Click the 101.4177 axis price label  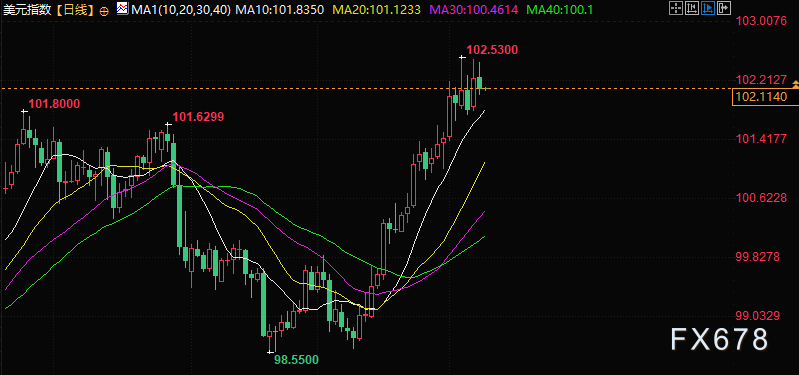[x=761, y=139]
